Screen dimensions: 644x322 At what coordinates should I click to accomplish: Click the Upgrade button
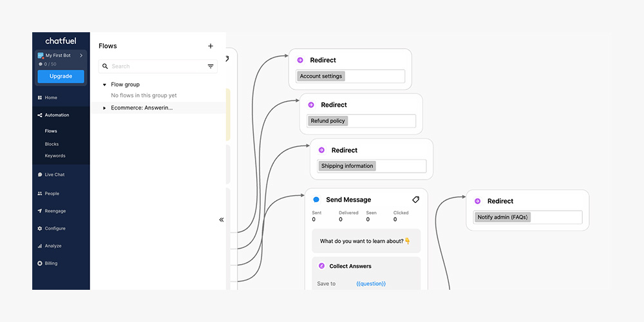point(61,77)
